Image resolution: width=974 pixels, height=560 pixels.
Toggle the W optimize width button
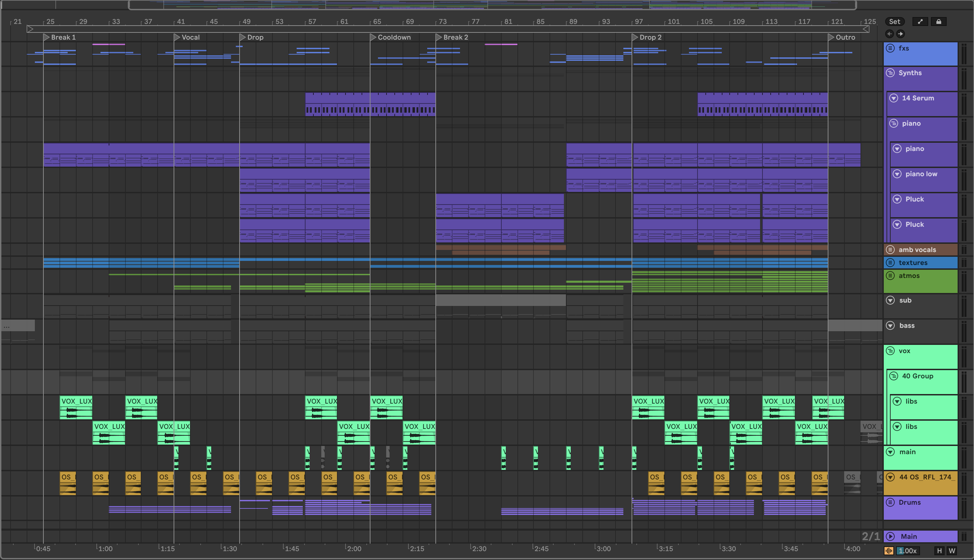[952, 551]
